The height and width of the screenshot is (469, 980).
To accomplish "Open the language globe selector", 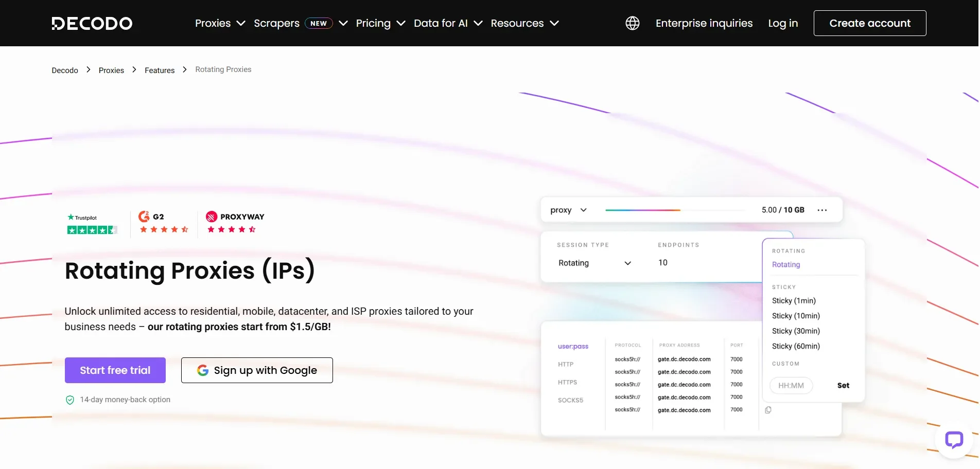I will click(632, 23).
